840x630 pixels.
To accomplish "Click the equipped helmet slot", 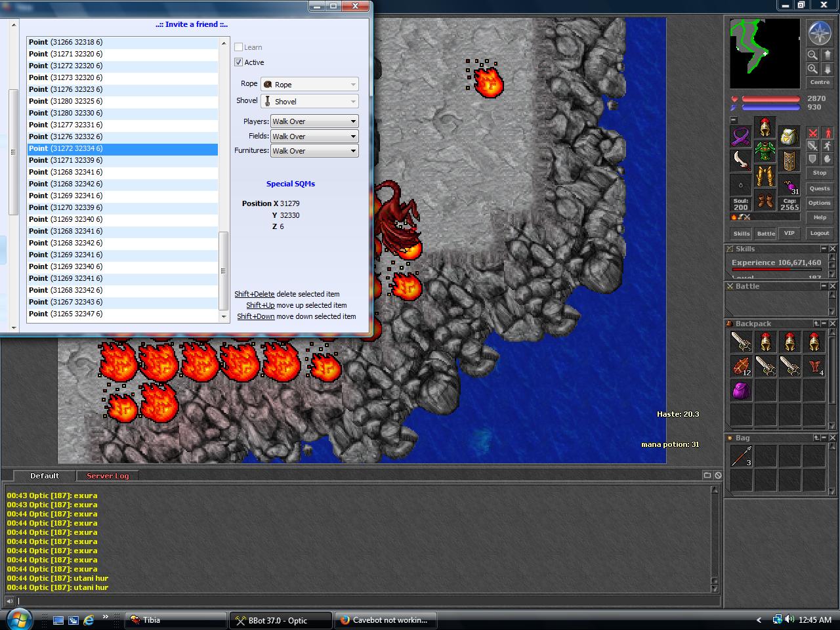I will tap(765, 127).
